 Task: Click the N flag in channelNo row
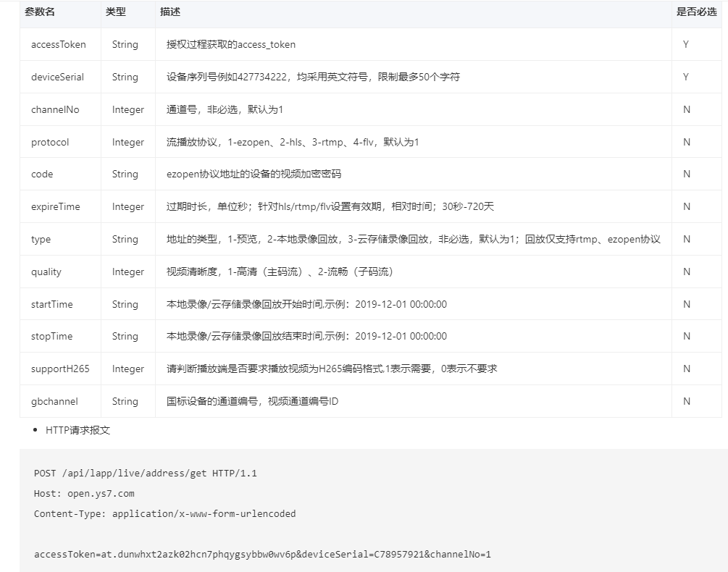coord(687,109)
